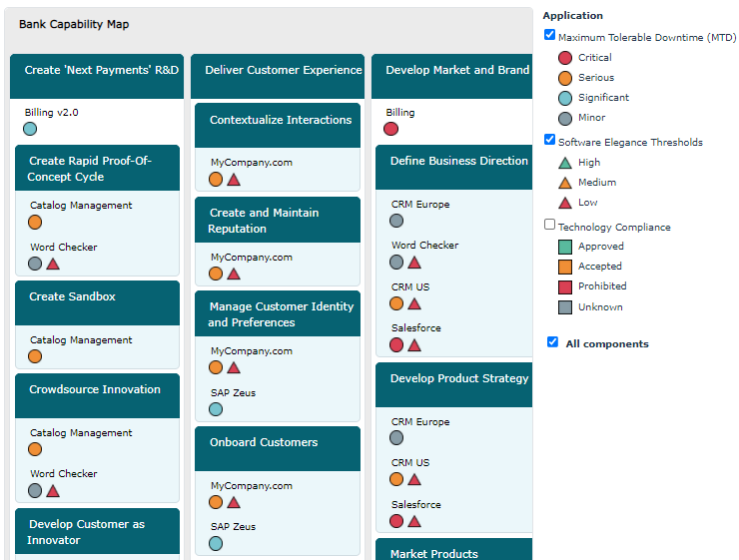Click the red triangle under Contextualize Interactions MyCompany.com
Viewport: 739px width, 560px height.
tap(234, 180)
